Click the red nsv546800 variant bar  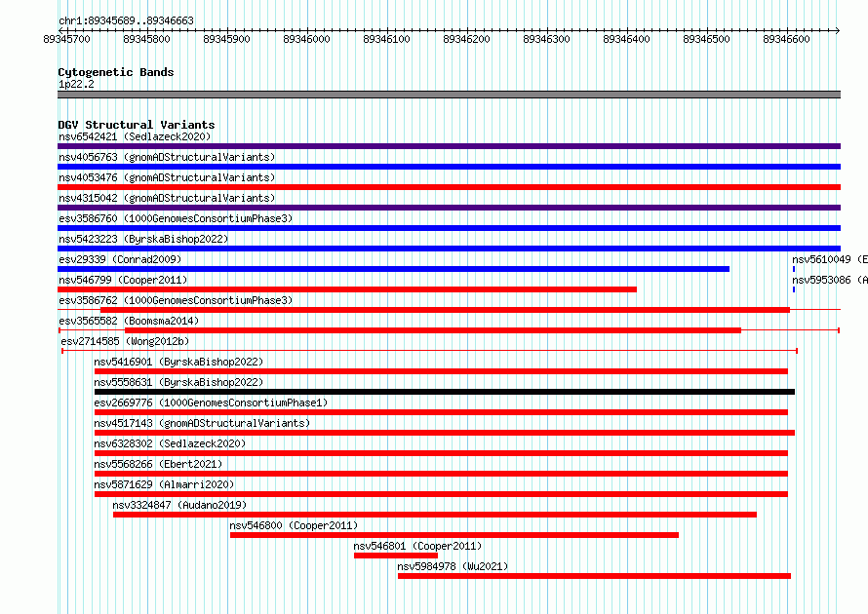coord(454,535)
